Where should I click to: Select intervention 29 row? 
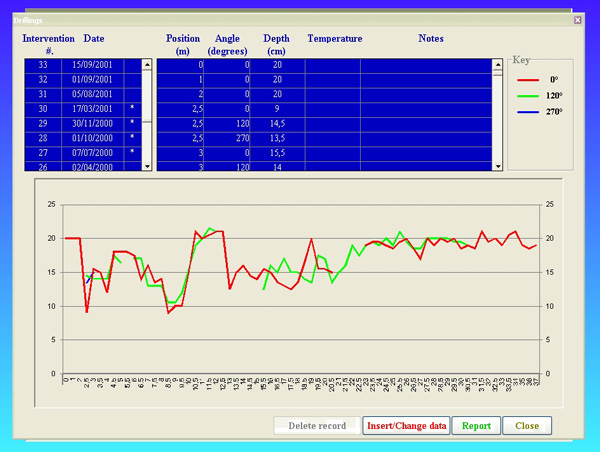click(83, 124)
